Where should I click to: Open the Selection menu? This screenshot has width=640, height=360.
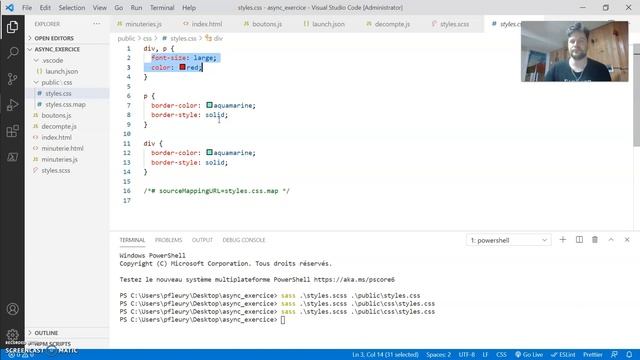pos(72,7)
